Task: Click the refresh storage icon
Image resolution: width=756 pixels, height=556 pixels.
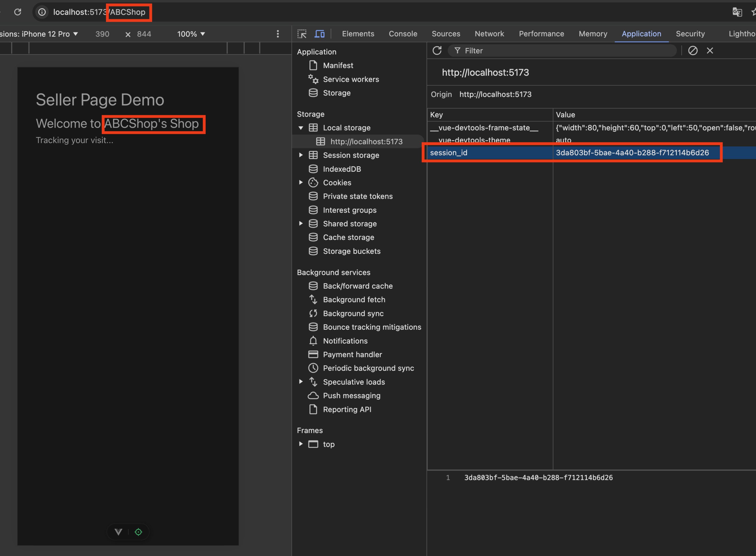Action: tap(437, 51)
